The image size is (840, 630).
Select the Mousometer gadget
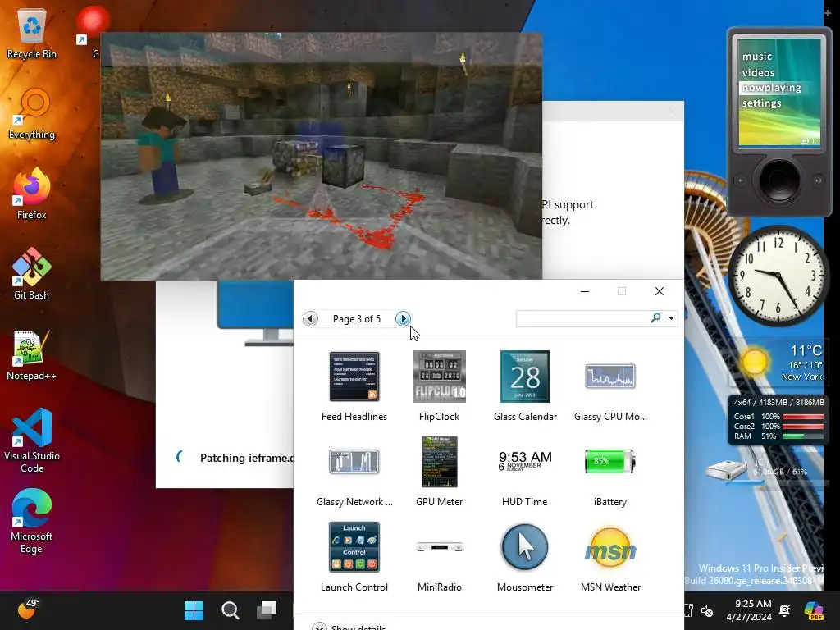525,547
